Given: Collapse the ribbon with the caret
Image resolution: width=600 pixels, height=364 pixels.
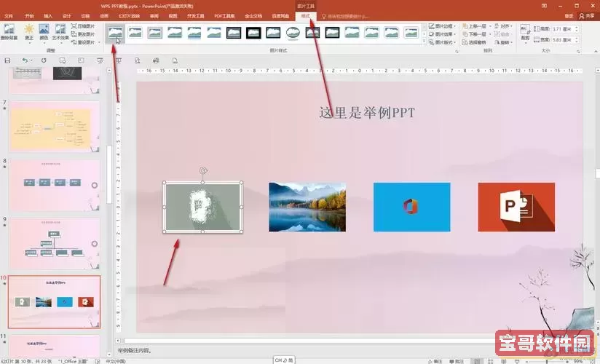Looking at the screenshot, I should [596, 51].
